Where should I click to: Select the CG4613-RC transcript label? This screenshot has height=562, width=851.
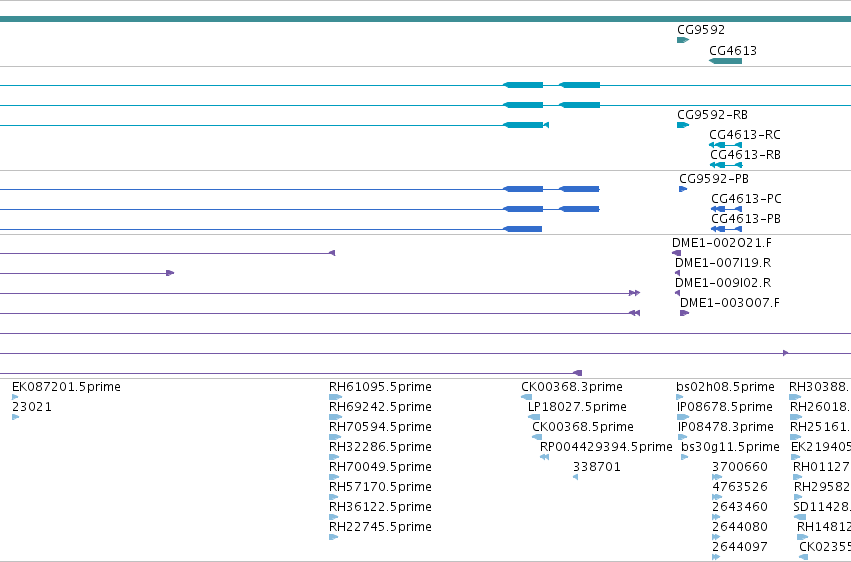coord(745,135)
